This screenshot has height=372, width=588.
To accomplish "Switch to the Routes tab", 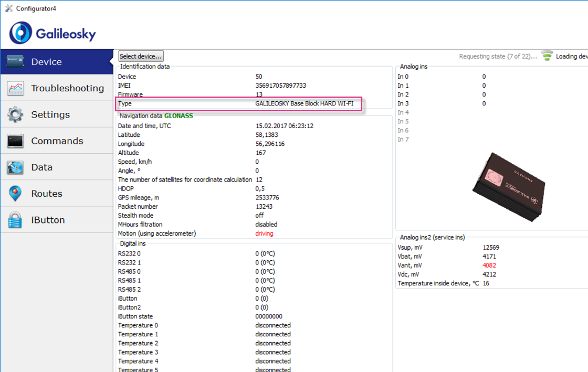I will pyautogui.click(x=57, y=193).
